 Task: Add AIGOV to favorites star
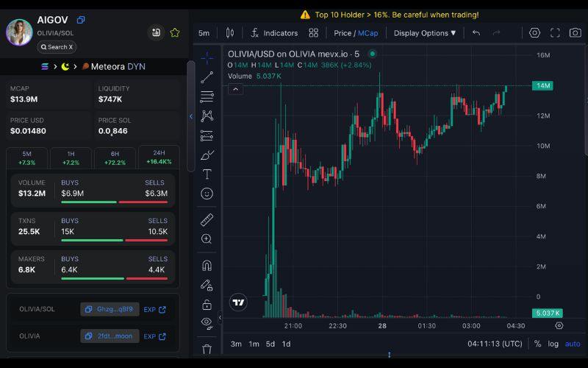(x=175, y=32)
